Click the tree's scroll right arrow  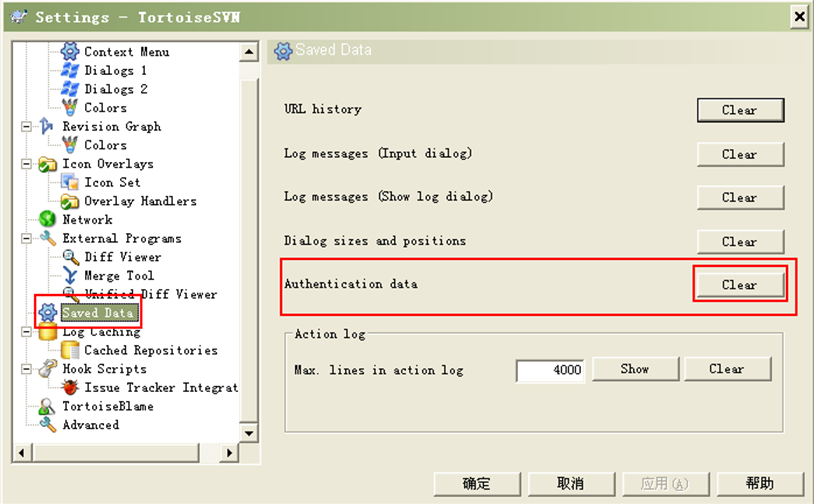229,453
